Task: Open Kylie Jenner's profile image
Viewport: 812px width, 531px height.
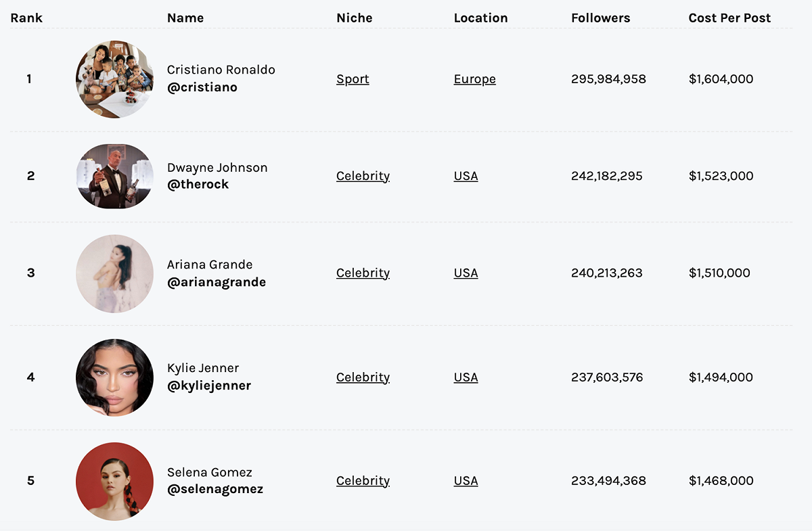Action: point(114,377)
